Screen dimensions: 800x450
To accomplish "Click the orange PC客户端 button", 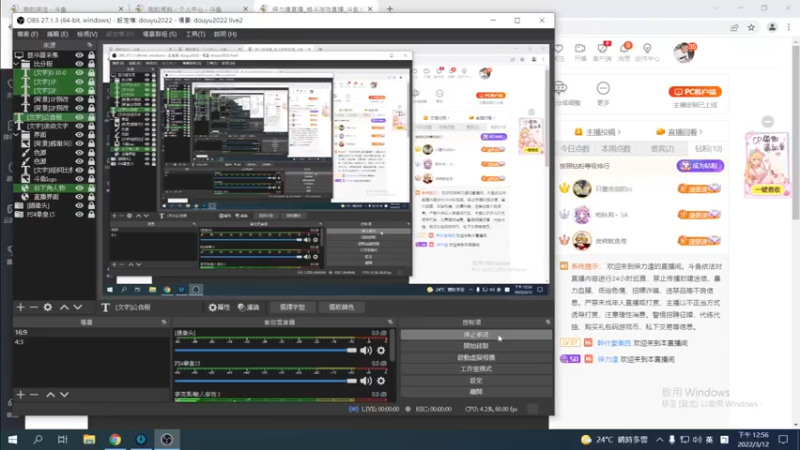I will pos(695,92).
